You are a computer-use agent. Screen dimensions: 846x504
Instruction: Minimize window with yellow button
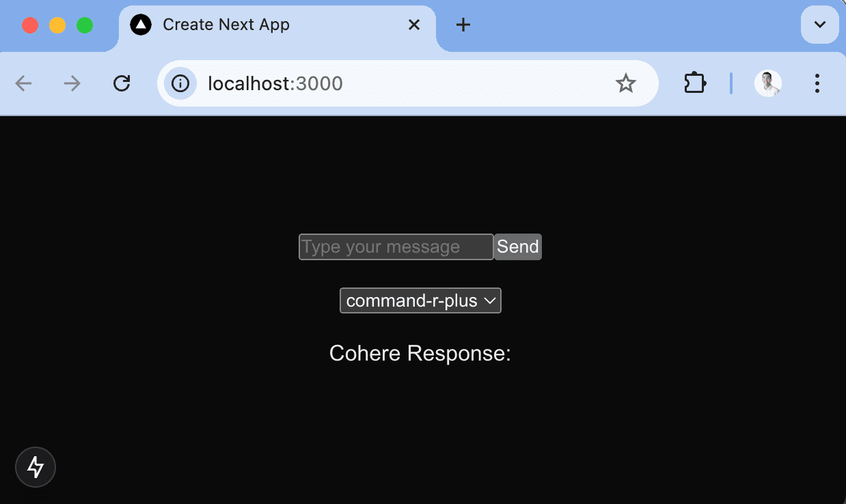pos(57,25)
